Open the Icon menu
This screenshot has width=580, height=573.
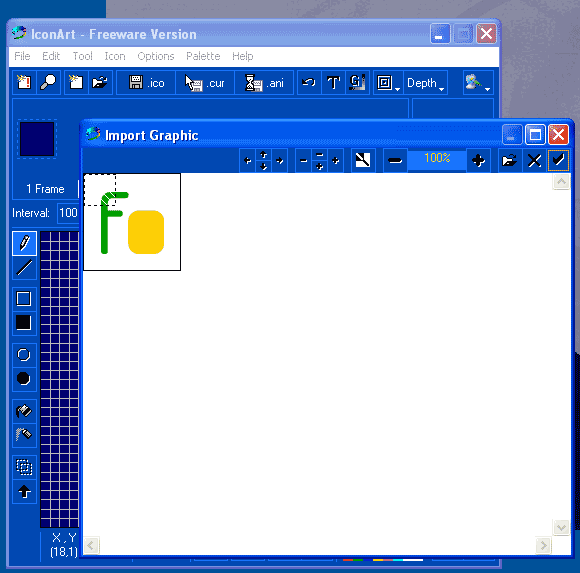point(115,56)
